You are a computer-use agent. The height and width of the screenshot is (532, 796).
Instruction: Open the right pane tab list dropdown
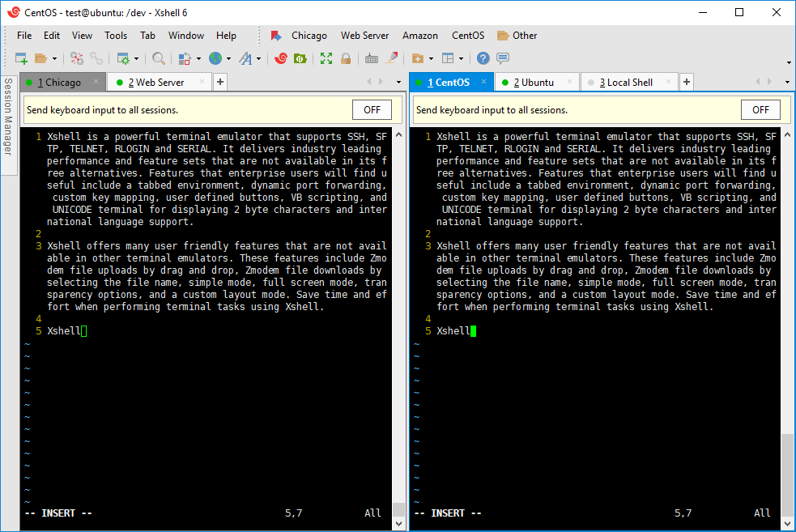click(787, 83)
